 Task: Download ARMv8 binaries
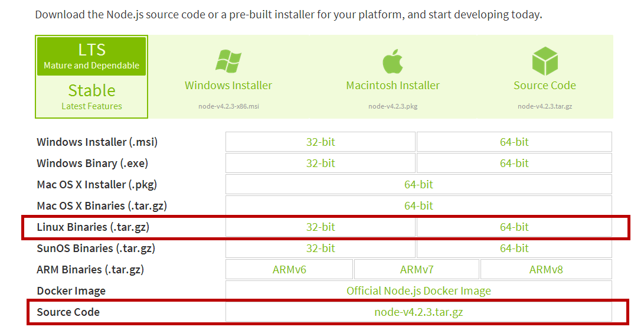pos(546,270)
